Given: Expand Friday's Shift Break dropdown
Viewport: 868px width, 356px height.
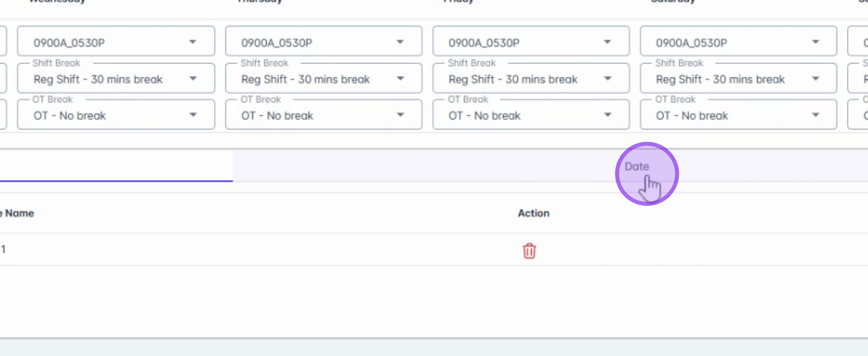Looking at the screenshot, I should pyautogui.click(x=531, y=79).
